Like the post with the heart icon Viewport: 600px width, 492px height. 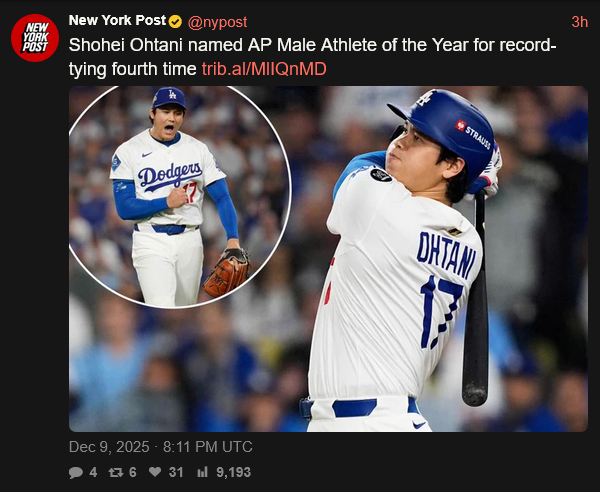coord(155,472)
